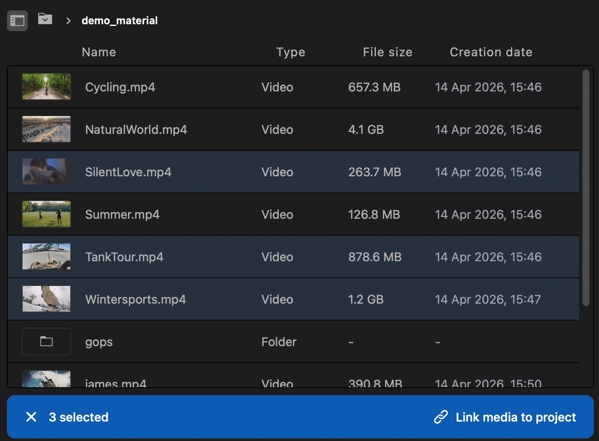Click the file list vertical scrollbar
The height and width of the screenshot is (441, 599).
point(586,187)
